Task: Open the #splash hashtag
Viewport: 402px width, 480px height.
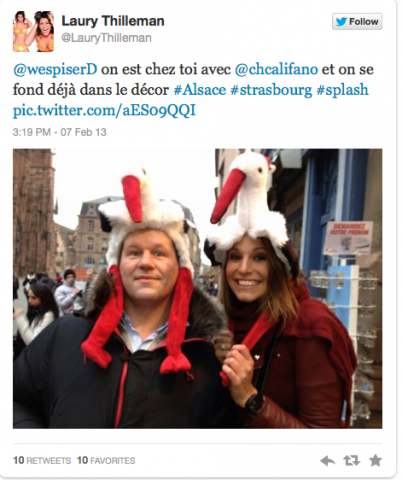Action: (343, 90)
